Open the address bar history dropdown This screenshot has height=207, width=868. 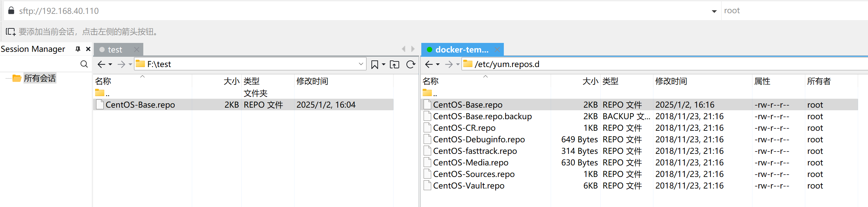pos(714,11)
